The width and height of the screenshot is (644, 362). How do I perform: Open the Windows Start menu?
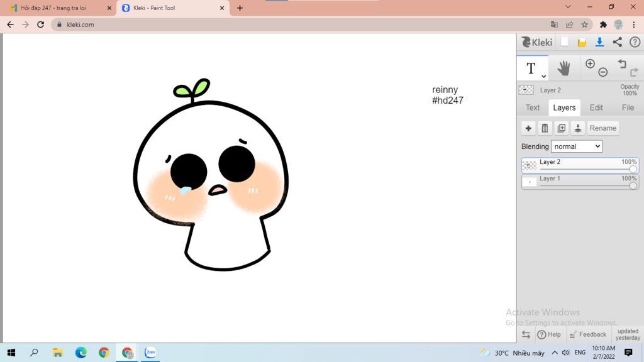[x=11, y=353]
